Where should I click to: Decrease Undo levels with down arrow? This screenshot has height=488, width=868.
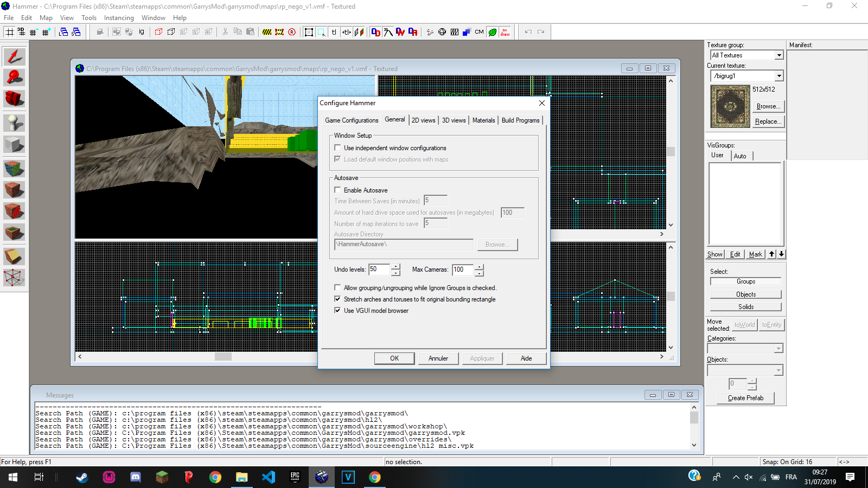coord(395,273)
